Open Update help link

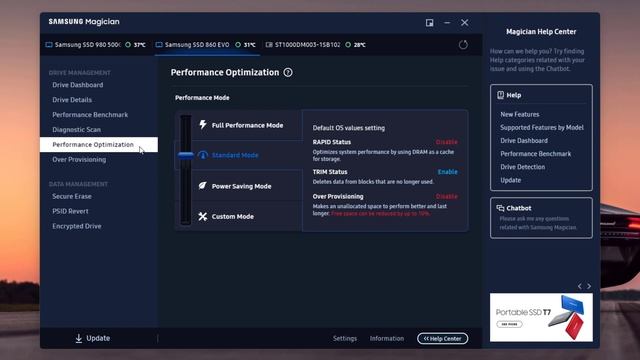[x=511, y=180]
